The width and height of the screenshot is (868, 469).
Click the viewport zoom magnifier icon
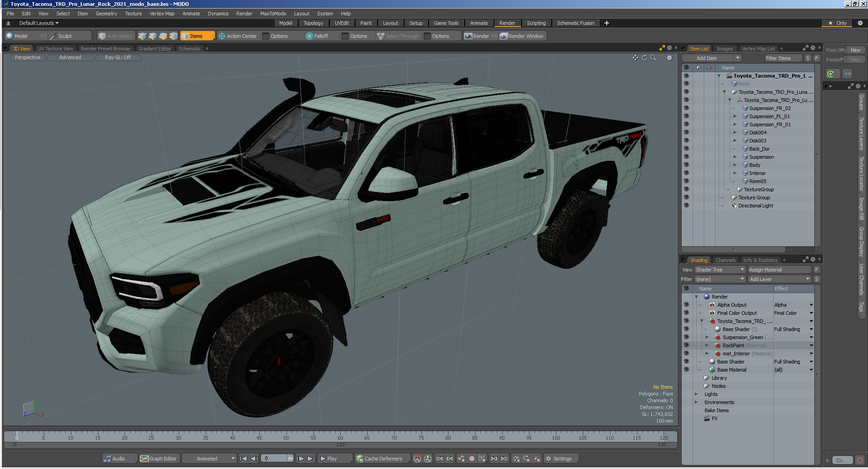(x=653, y=58)
